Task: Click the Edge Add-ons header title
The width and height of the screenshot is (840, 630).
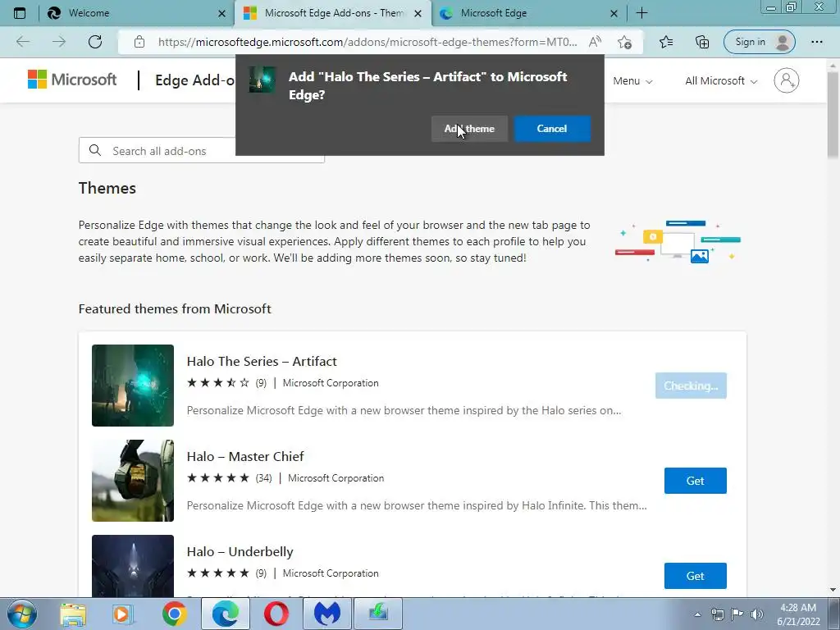Action: pos(195,80)
